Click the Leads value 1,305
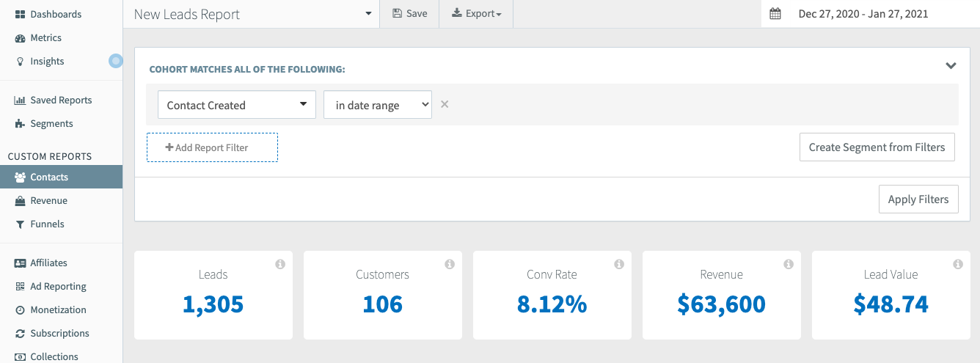The width and height of the screenshot is (980, 363). (x=213, y=304)
